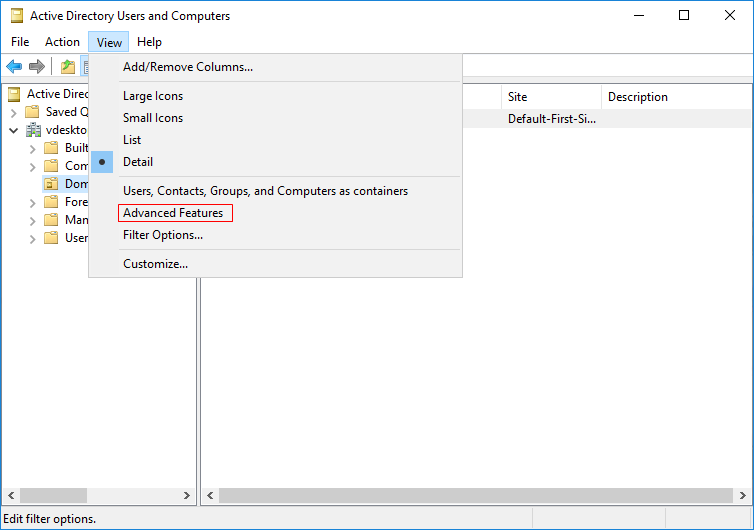
Task: Click the Saved Queries folder icon
Action: pos(32,112)
